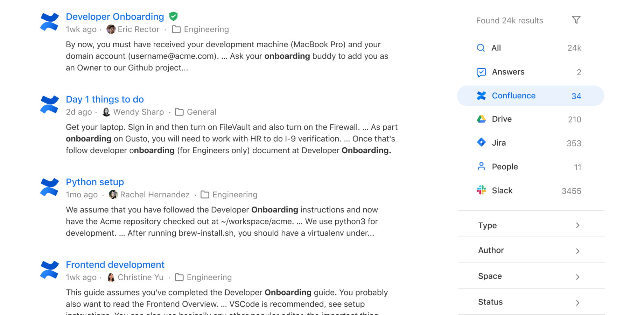This screenshot has width=644, height=315.
Task: Filter results to Jira
Action: pyautogui.click(x=531, y=143)
